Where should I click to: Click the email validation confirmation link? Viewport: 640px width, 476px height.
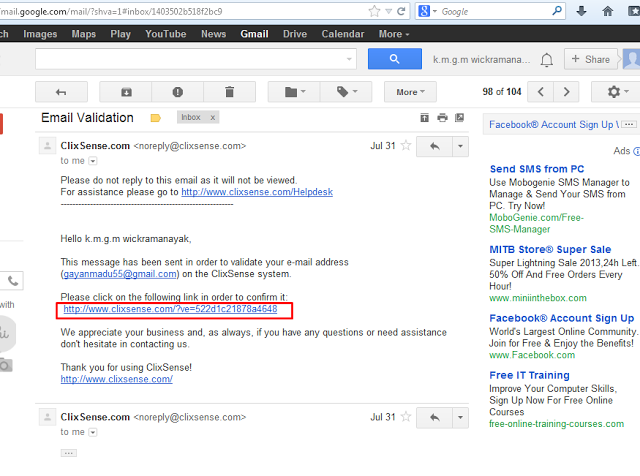(x=170, y=309)
